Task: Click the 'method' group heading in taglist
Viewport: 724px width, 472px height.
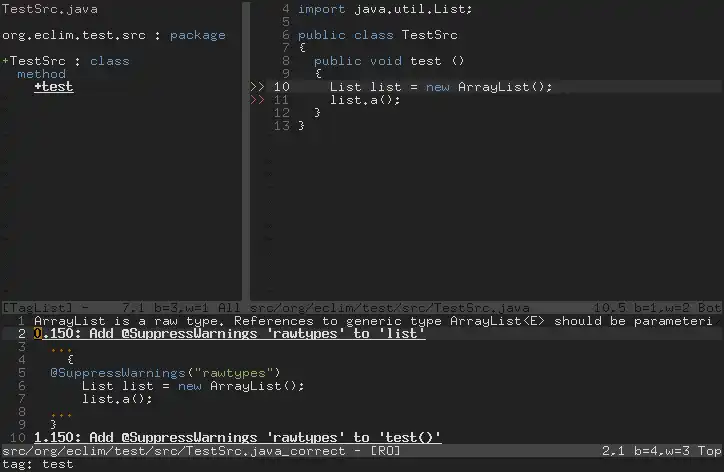Action: click(42, 74)
